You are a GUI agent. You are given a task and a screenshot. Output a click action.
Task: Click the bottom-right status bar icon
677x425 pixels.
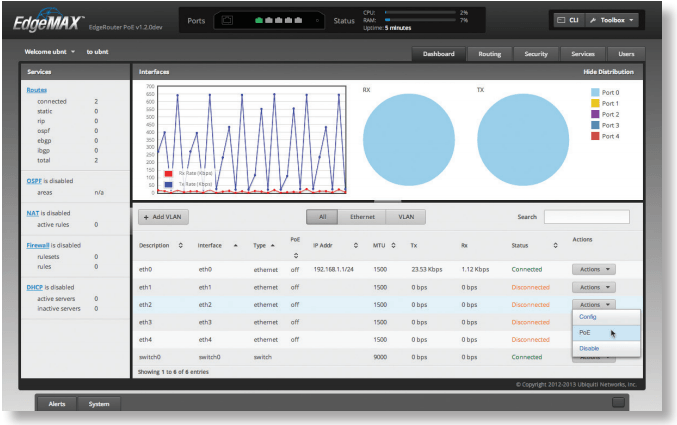click(x=618, y=402)
